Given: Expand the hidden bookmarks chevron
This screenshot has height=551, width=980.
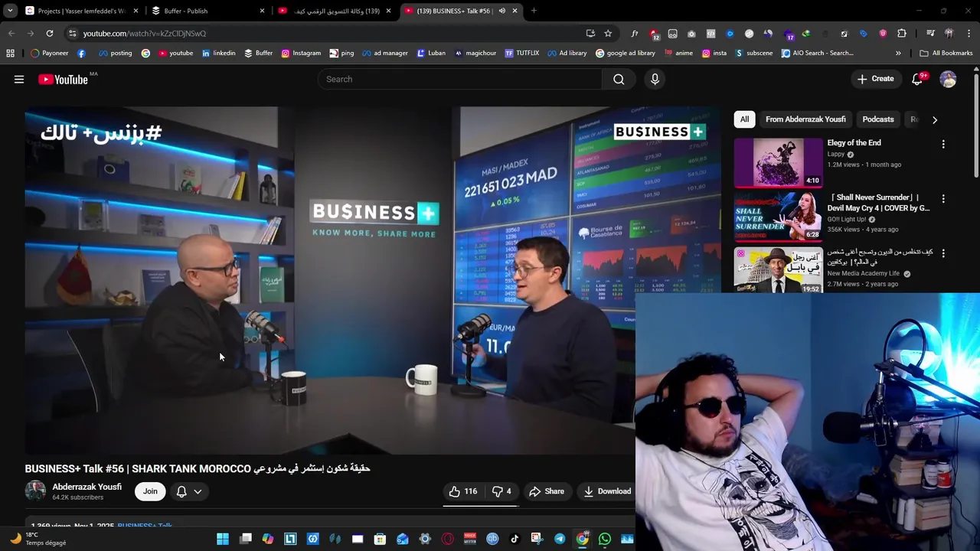Looking at the screenshot, I should (898, 53).
